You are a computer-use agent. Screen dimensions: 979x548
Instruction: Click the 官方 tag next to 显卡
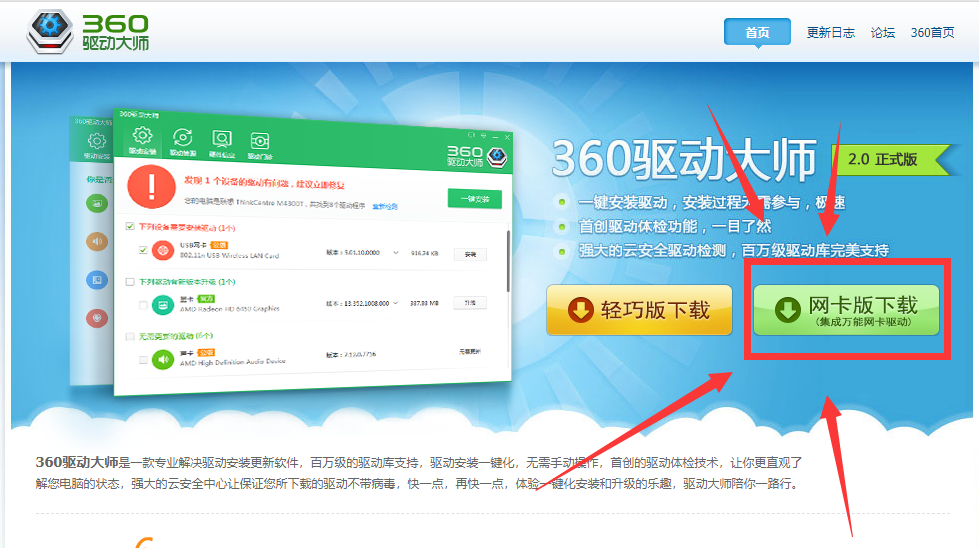point(205,299)
